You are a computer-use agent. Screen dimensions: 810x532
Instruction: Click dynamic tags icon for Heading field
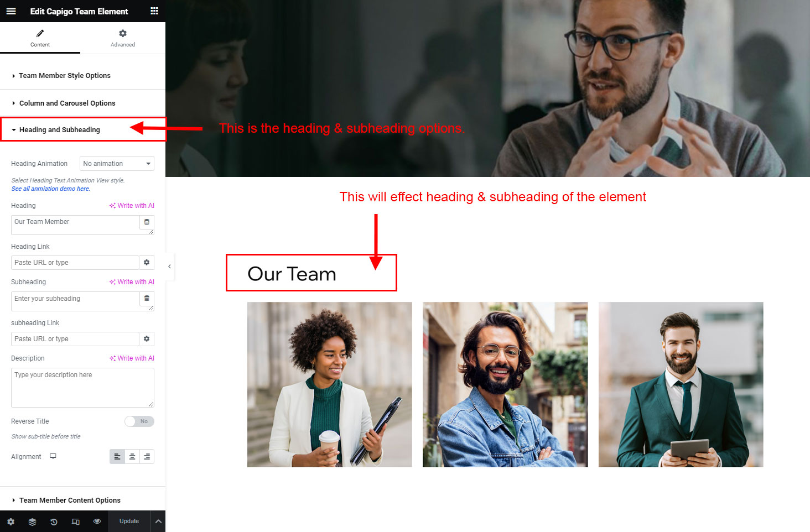tap(147, 222)
